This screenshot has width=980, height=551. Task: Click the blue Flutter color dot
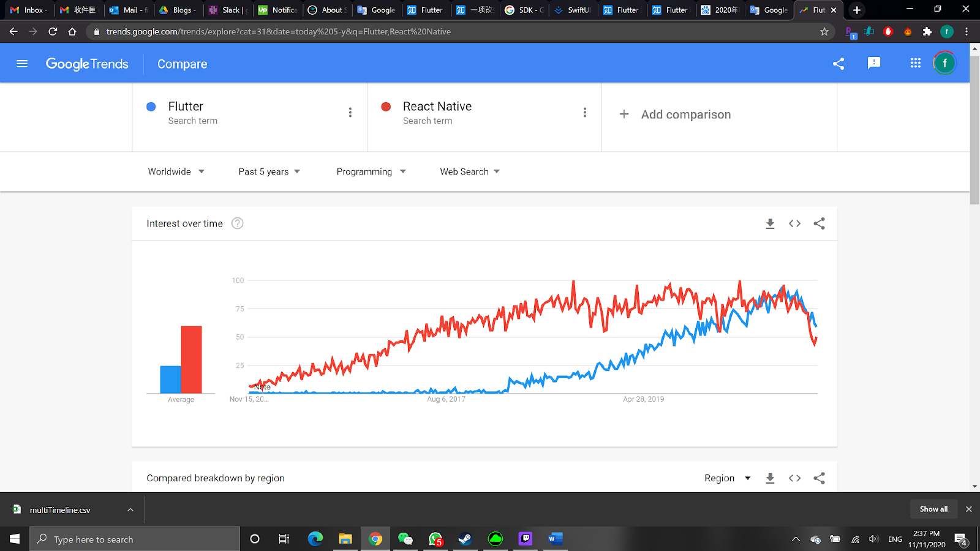click(x=151, y=107)
